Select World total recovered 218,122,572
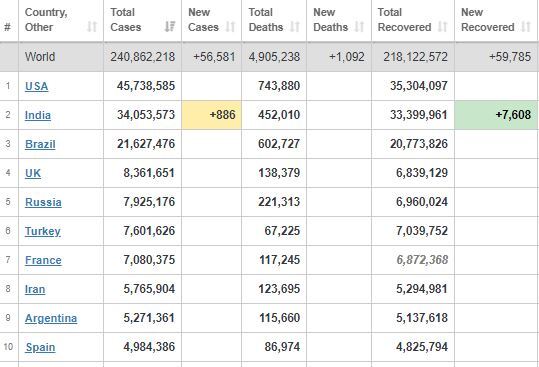 416,57
